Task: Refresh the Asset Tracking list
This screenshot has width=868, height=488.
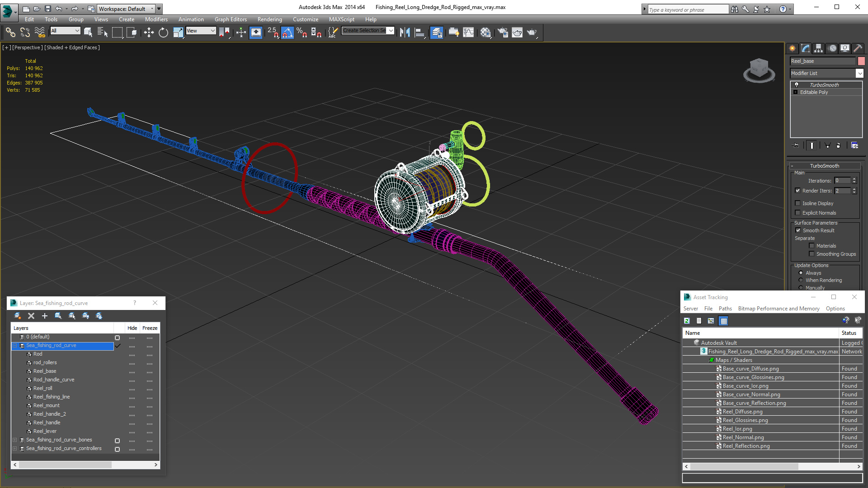Action: [687, 321]
